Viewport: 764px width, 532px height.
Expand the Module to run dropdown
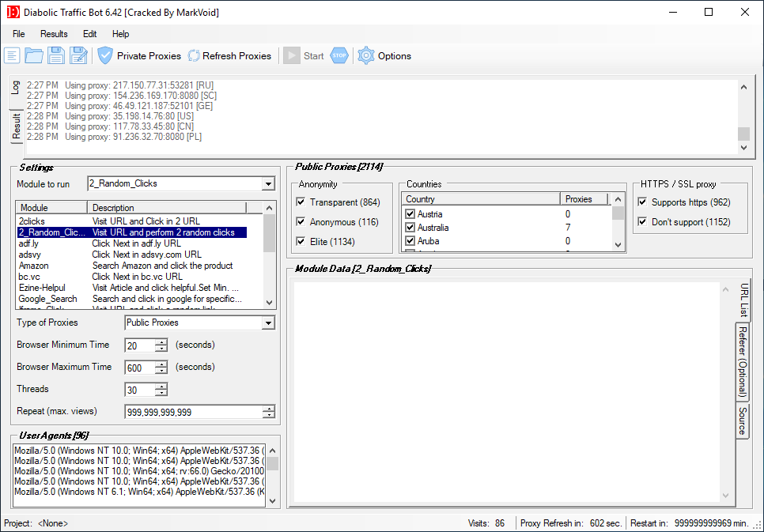(x=268, y=183)
